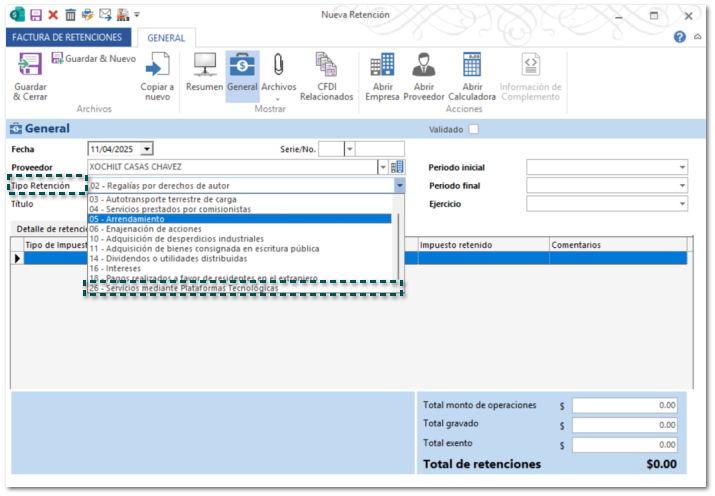Click Guardar & Nuevo in the ribbon

(93, 59)
